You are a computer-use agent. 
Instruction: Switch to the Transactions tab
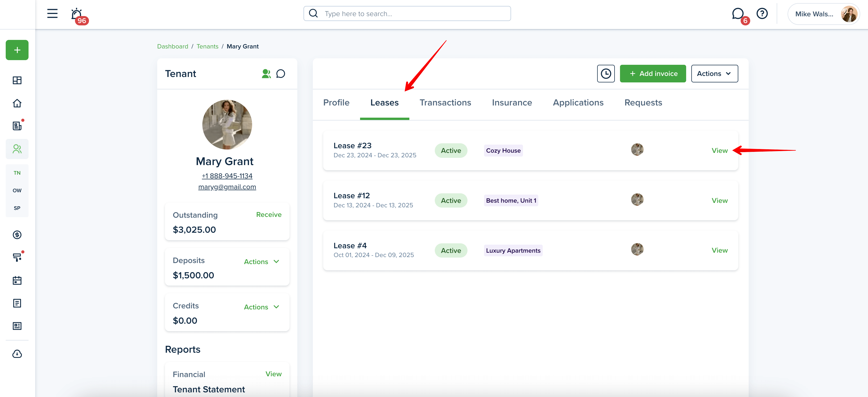(x=445, y=103)
